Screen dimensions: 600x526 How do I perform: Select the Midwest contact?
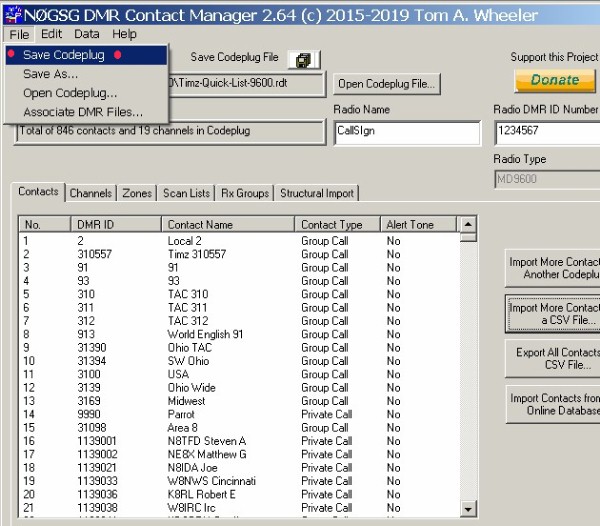239,401
